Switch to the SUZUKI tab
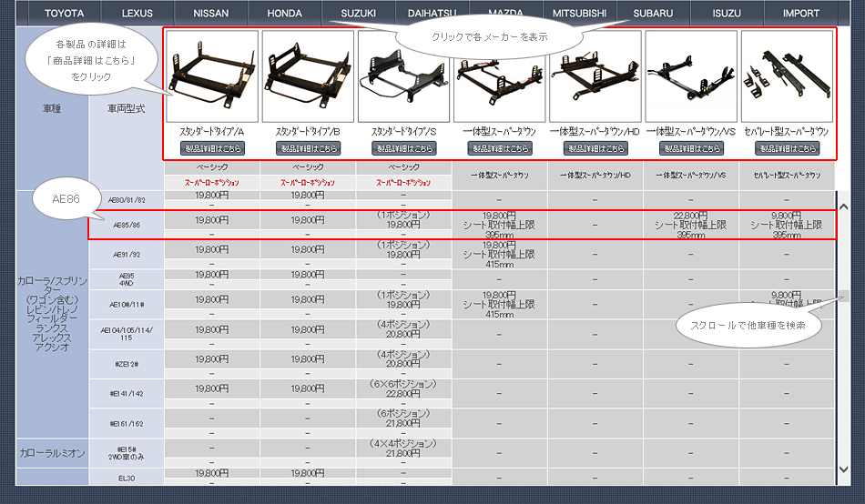This screenshot has width=865, height=504. click(x=359, y=14)
